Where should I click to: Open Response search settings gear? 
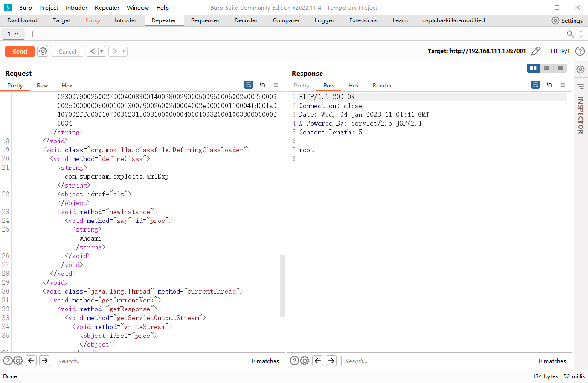point(305,361)
